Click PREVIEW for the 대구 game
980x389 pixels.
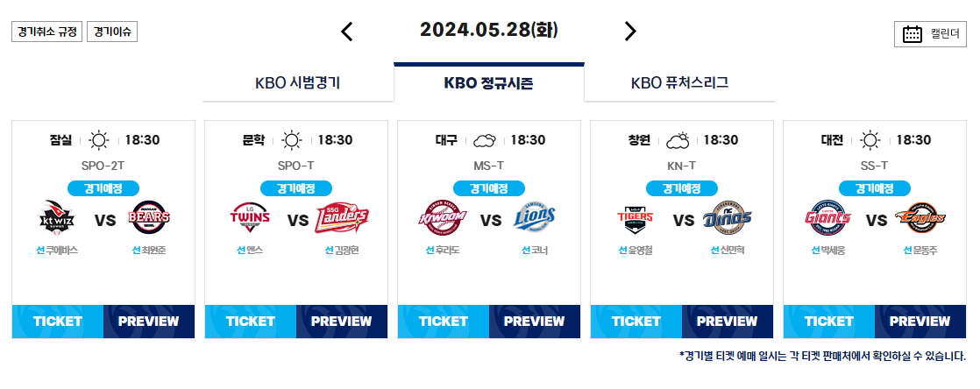pyautogui.click(x=535, y=322)
